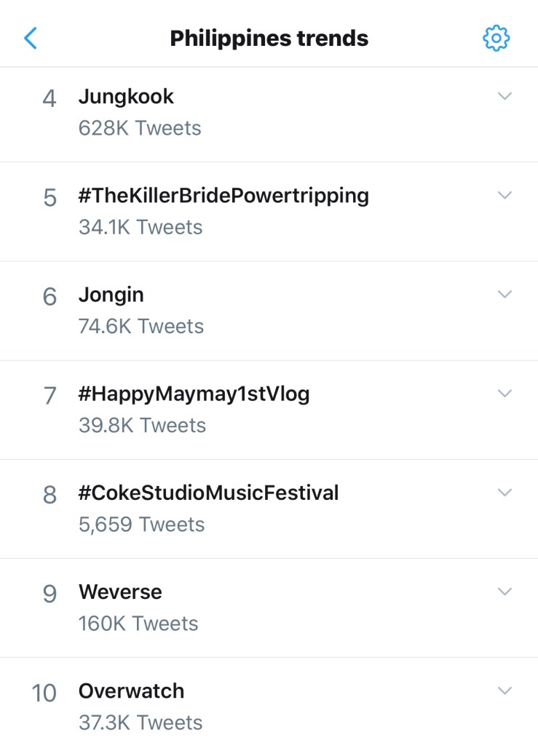Screen dimensions: 538x756
Task: Open the Jungkook trending topic
Action: click(126, 97)
